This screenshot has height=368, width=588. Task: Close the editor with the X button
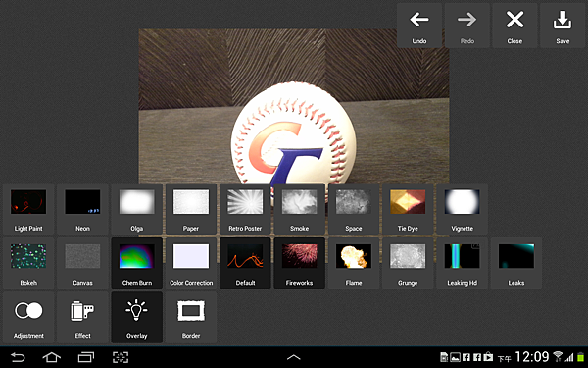(514, 26)
